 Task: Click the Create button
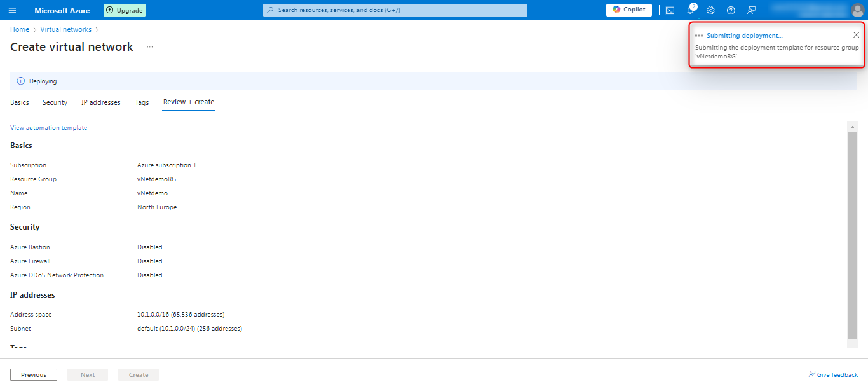[139, 375]
